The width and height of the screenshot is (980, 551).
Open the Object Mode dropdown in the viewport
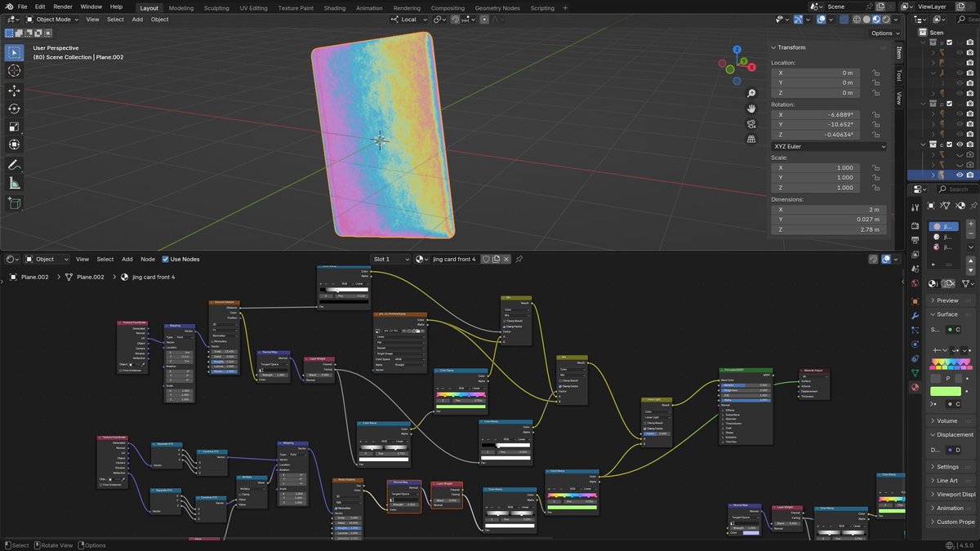(x=53, y=19)
